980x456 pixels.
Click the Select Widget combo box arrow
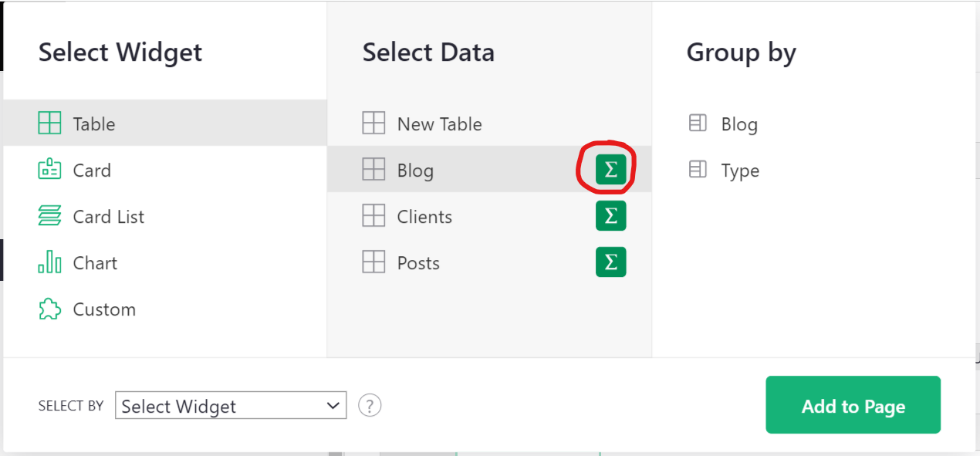(x=333, y=406)
